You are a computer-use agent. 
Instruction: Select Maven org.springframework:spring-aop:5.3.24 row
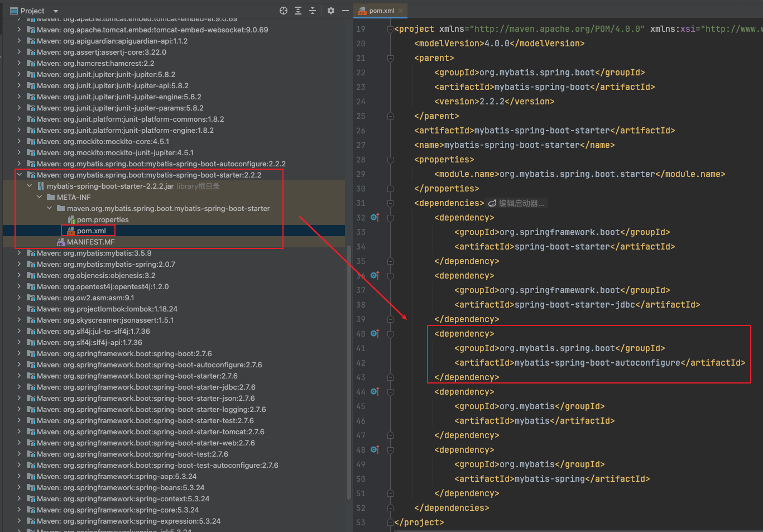174,476
